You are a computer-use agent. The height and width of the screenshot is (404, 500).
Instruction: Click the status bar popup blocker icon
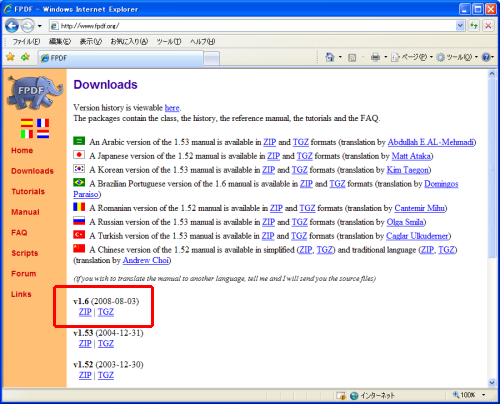click(x=341, y=396)
